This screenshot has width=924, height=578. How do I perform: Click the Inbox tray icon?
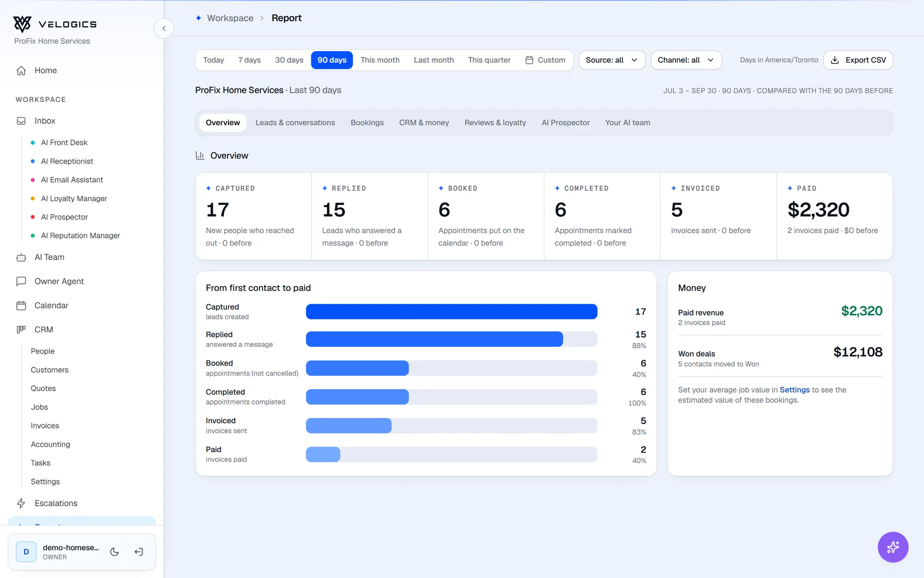21,121
